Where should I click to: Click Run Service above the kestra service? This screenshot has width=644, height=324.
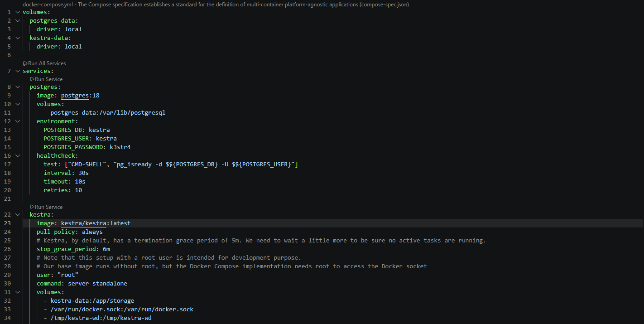coord(46,207)
